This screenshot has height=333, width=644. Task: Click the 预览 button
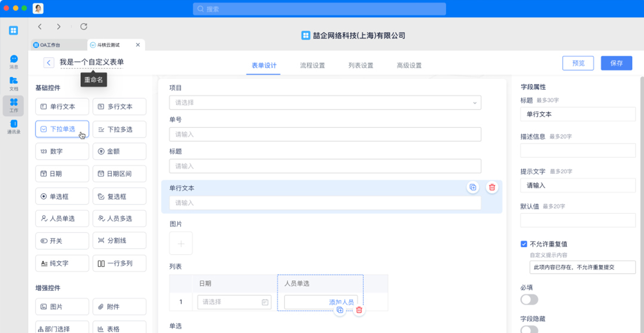578,63
